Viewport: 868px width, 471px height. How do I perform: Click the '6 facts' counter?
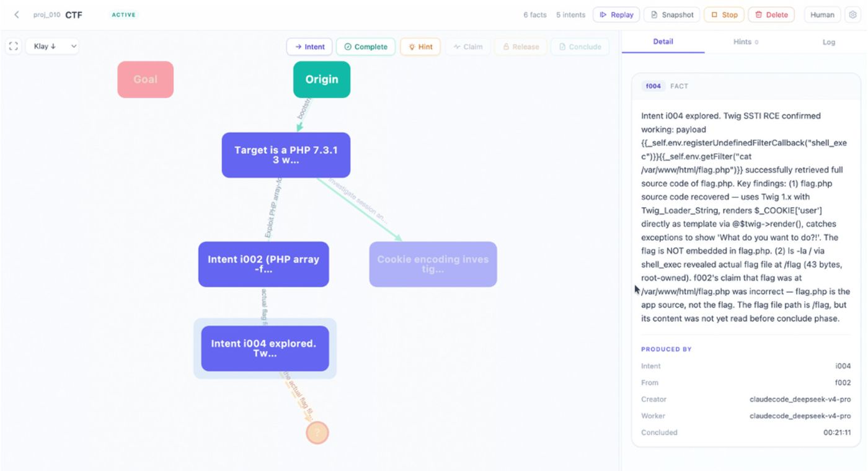535,15
